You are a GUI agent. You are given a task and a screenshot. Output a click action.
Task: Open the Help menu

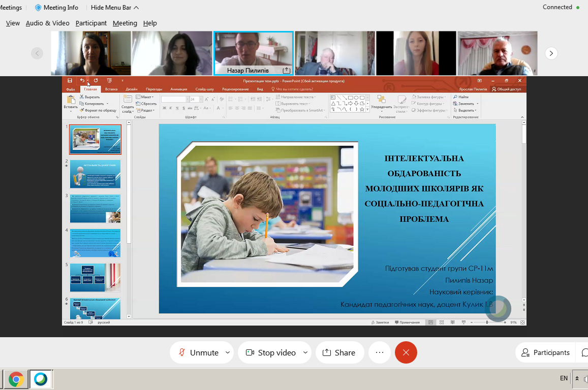pos(150,23)
